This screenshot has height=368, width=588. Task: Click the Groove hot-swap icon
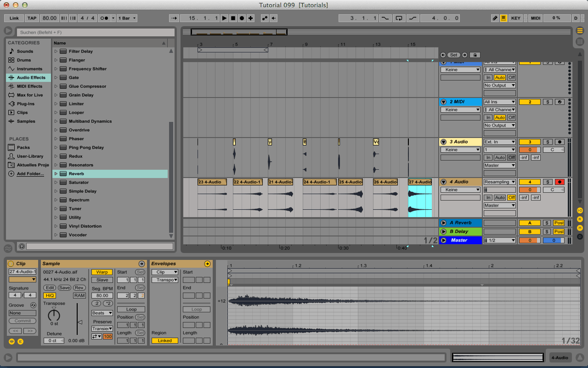33,305
